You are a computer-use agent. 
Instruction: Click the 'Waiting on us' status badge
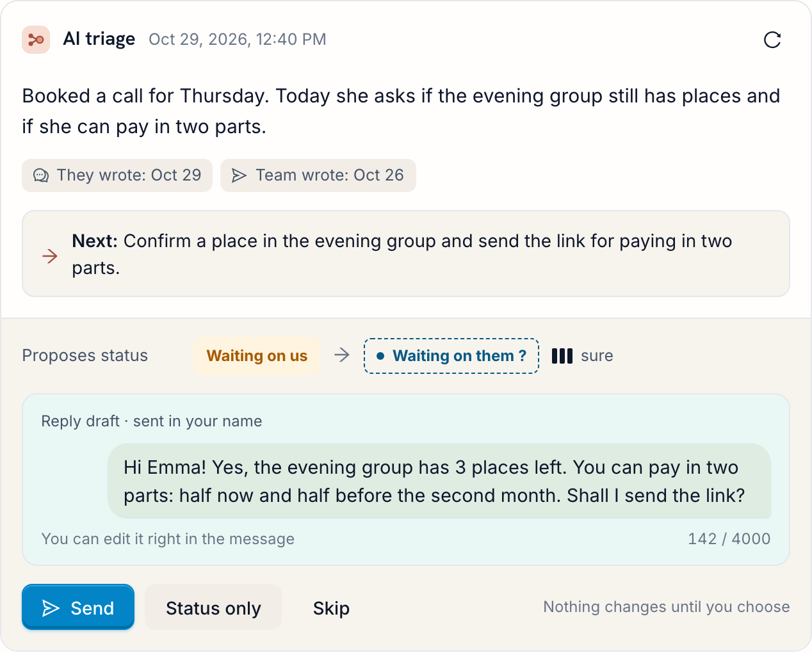click(x=257, y=356)
